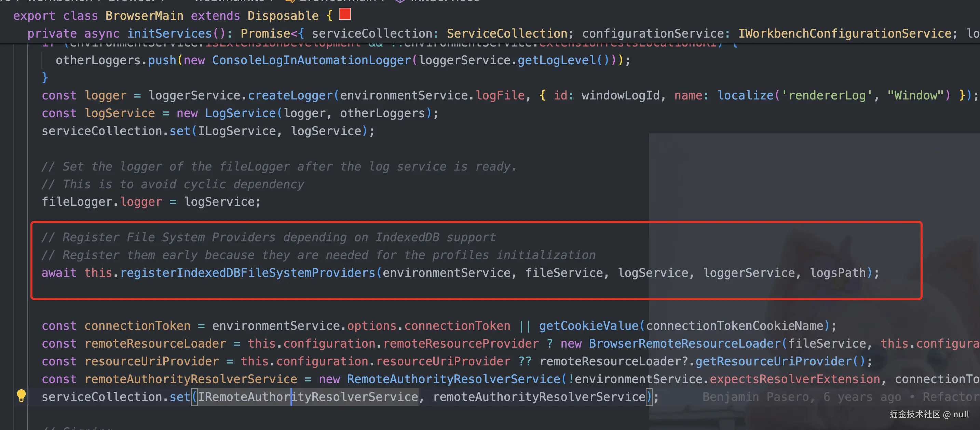Click the connectionToken constant declaration

pyautogui.click(x=137, y=326)
